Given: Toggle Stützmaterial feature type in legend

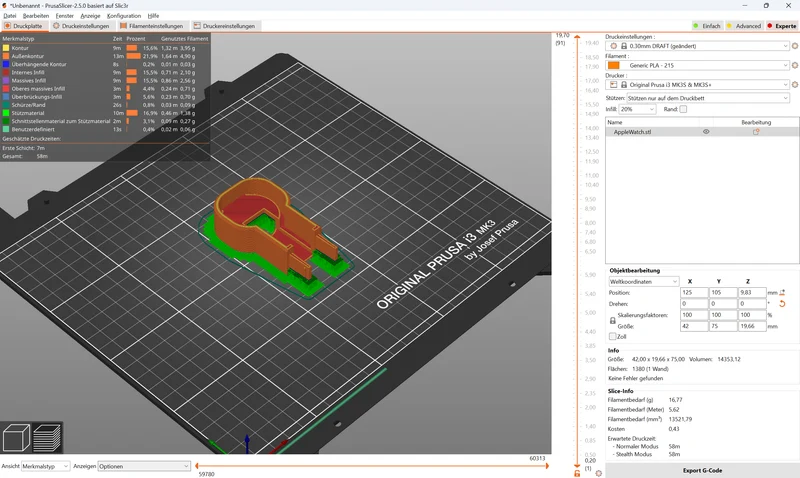Looking at the screenshot, I should pyautogui.click(x=23, y=113).
